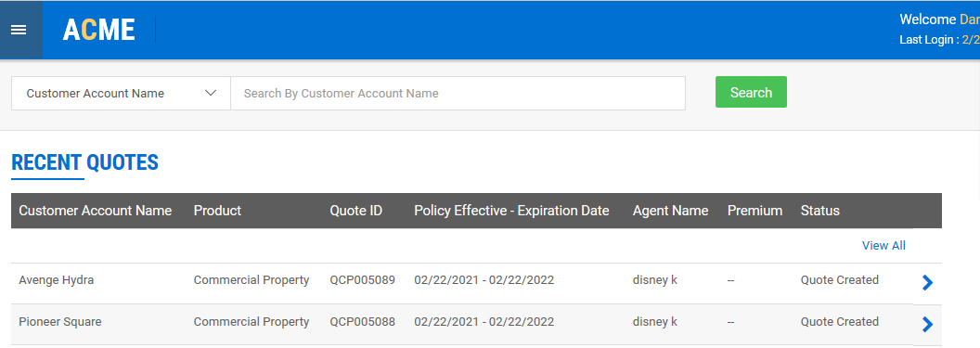Click the Premium column header
The height and width of the screenshot is (348, 980).
coord(754,211)
